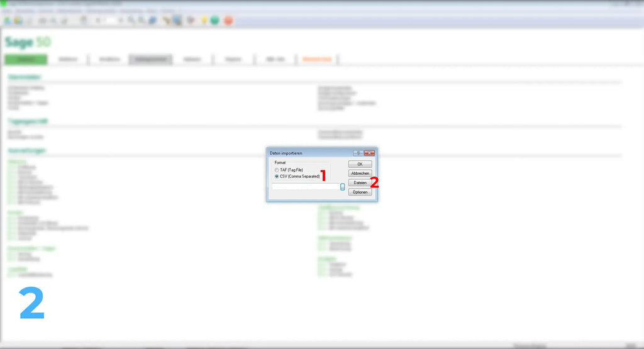Viewport: 644px width, 349px height.
Task: Expand the file path dropdown arrow
Action: [342, 187]
